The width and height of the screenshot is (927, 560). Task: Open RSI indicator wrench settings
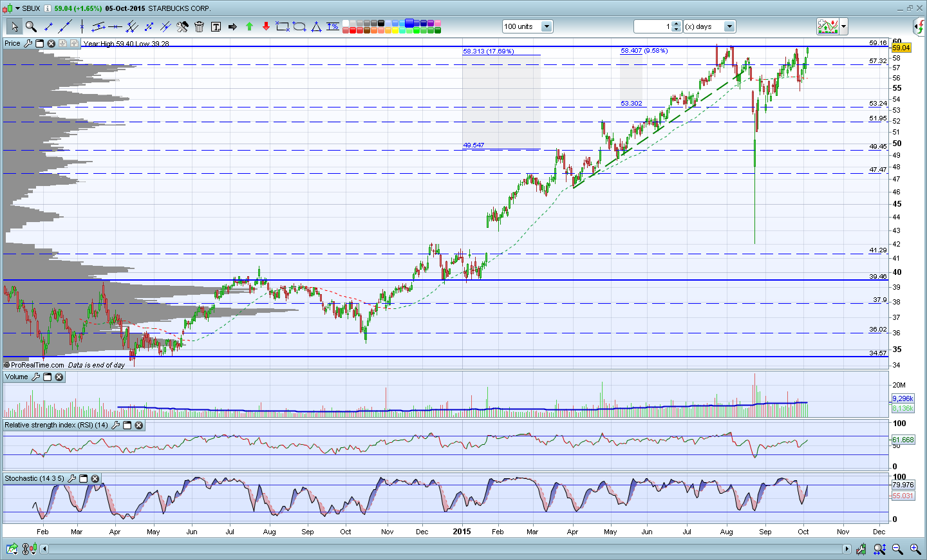pyautogui.click(x=115, y=425)
